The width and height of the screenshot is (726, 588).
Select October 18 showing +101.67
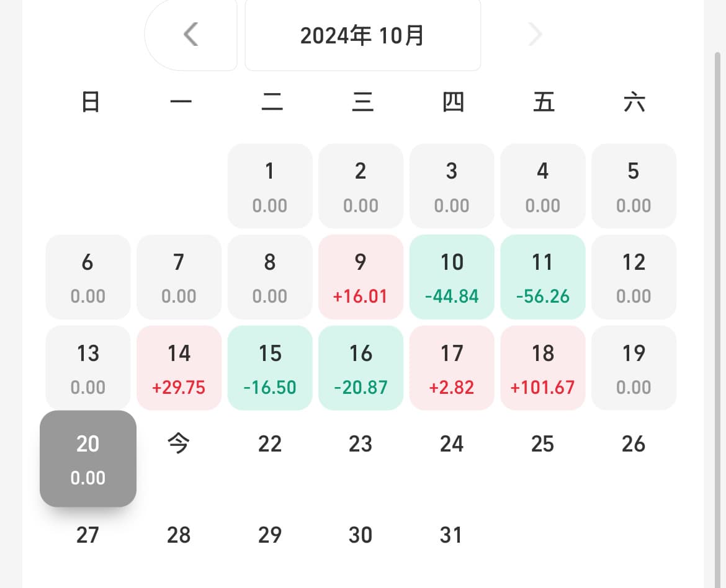(542, 368)
